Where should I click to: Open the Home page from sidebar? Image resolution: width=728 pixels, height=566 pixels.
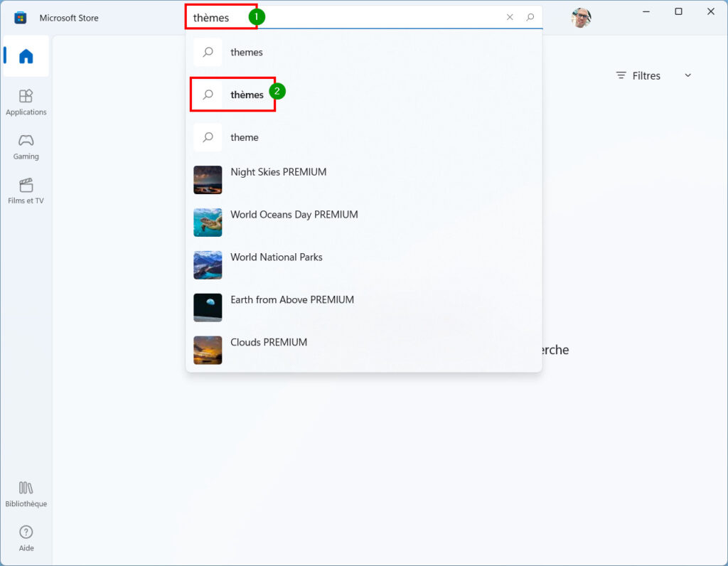click(x=26, y=56)
